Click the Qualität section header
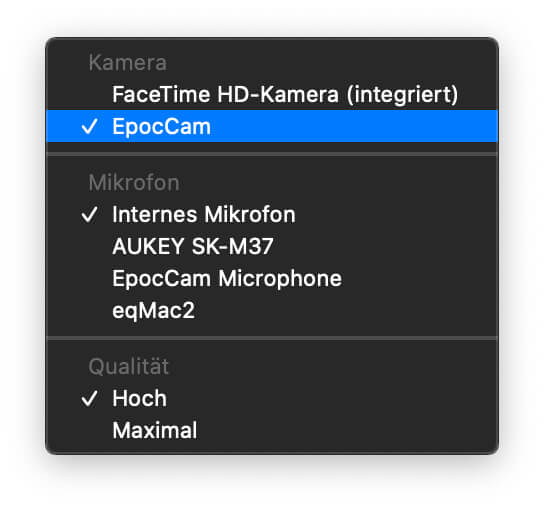The width and height of the screenshot is (544, 508). (x=129, y=366)
